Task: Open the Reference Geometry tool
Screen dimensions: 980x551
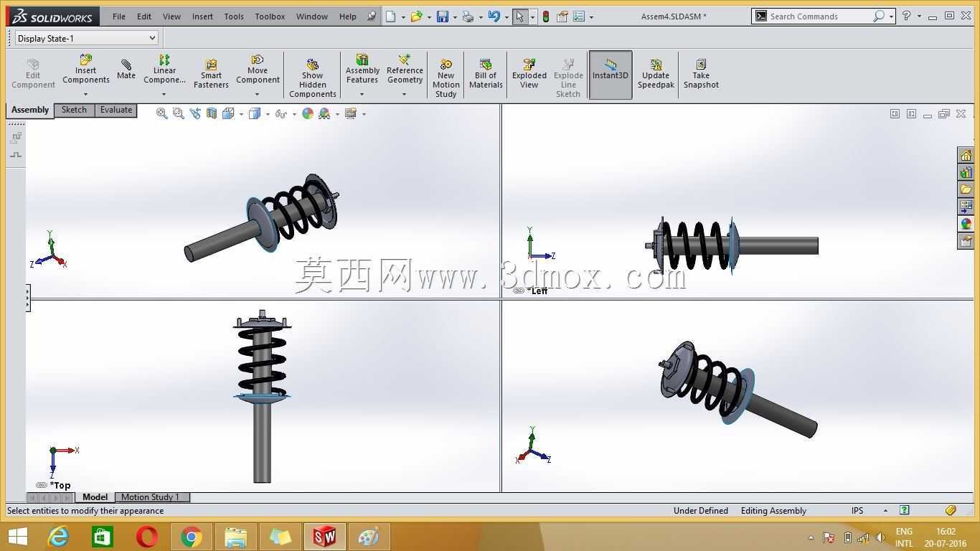Action: click(405, 70)
